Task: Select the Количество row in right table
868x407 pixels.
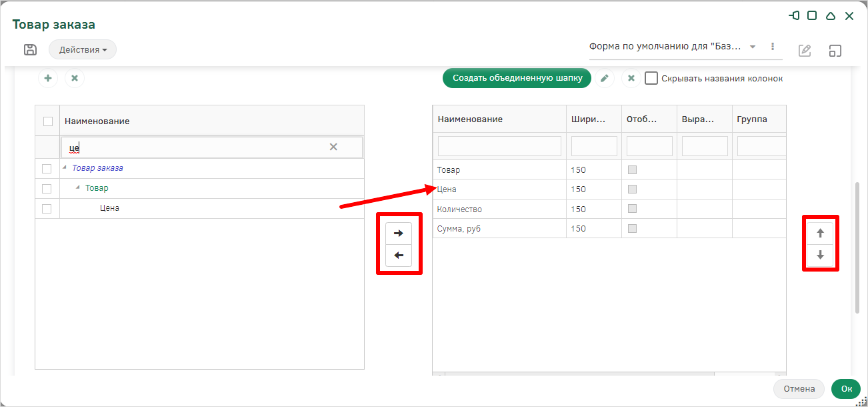Action: (609, 209)
